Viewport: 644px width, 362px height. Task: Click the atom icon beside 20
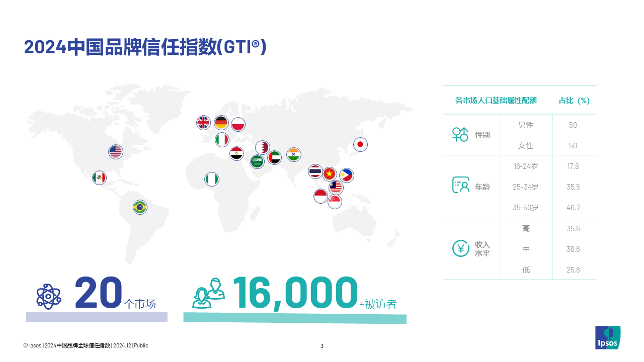[x=49, y=296]
